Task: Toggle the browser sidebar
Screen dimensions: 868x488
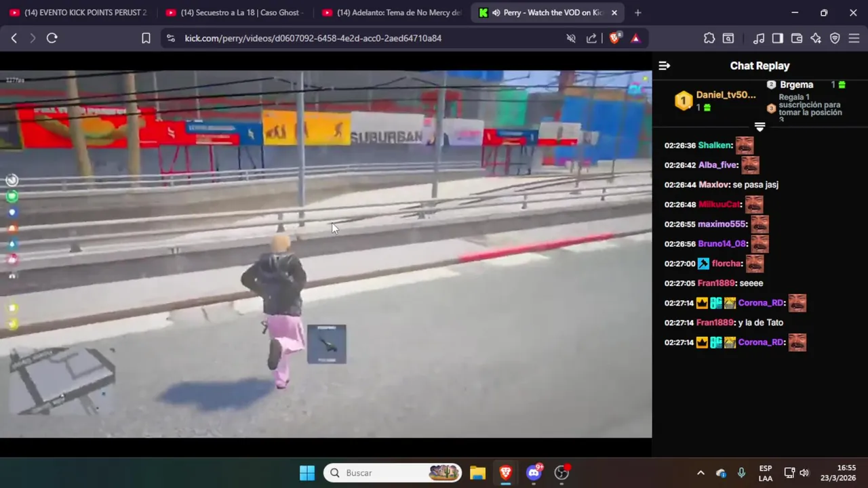Action: coord(778,38)
